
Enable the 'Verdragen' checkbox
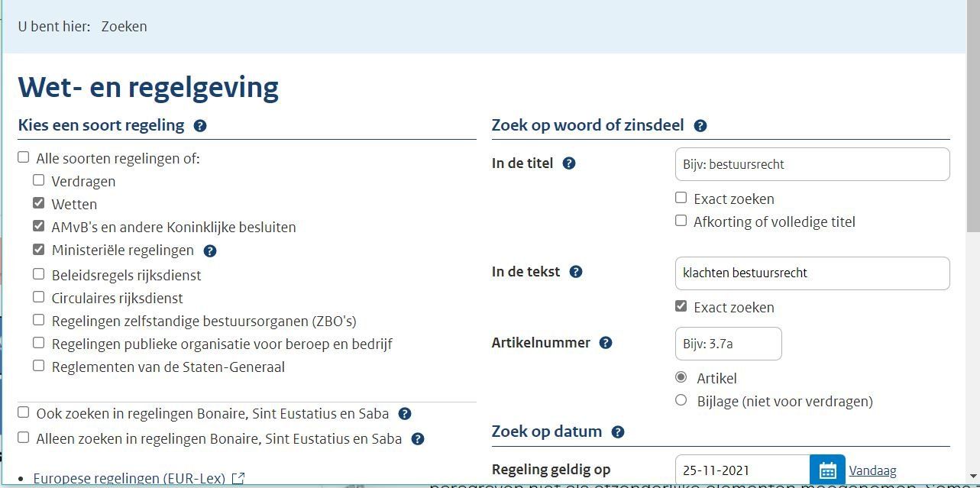39,180
